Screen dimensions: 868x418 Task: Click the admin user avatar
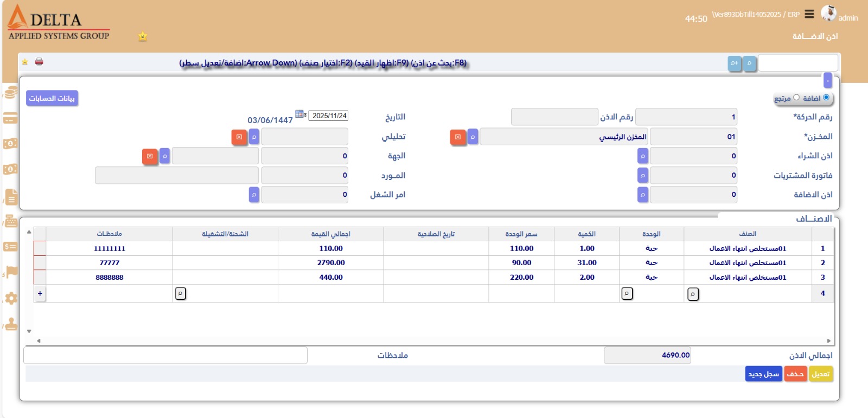click(828, 13)
